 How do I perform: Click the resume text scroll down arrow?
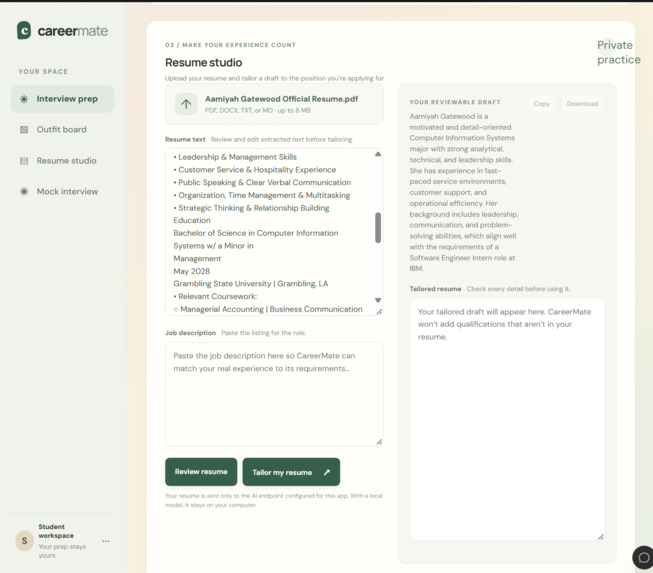(378, 300)
